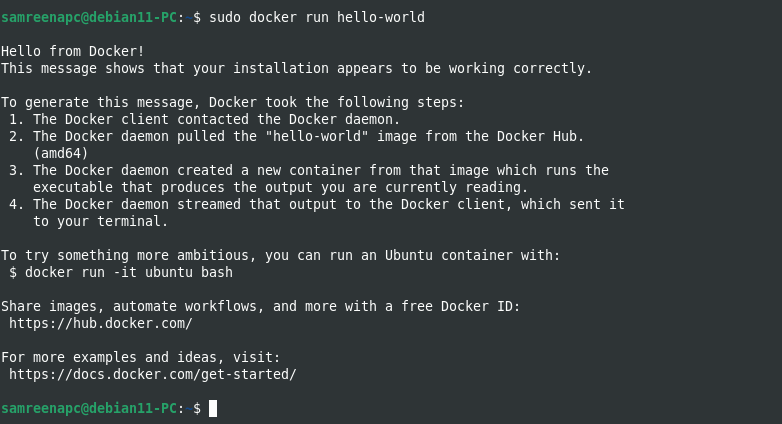Click the 'Hello from Docker!' line
The image size is (782, 424).
pyautogui.click(x=72, y=51)
